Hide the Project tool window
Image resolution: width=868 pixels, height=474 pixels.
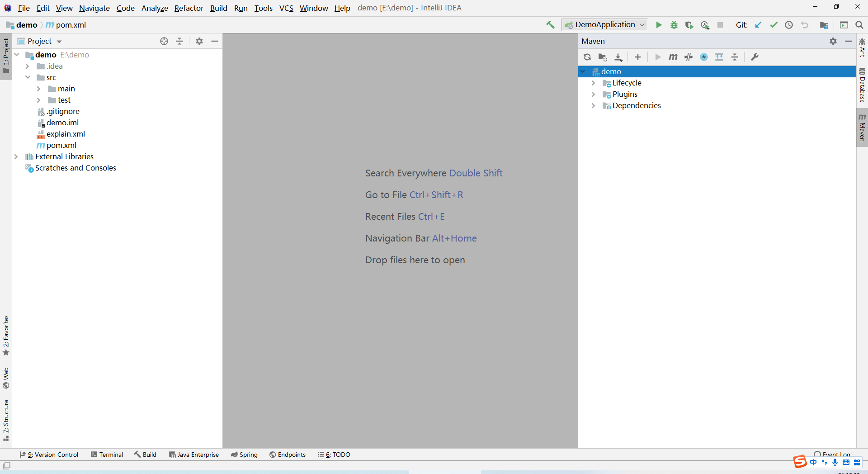point(215,41)
